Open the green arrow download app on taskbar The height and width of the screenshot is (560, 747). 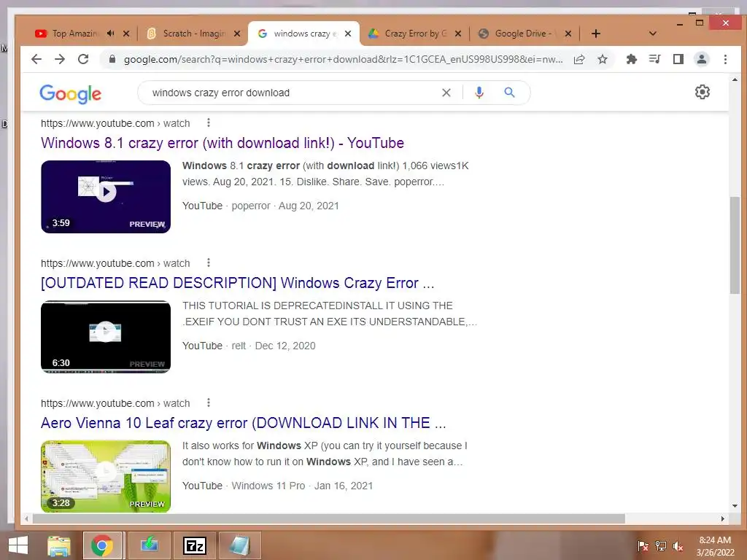(149, 545)
